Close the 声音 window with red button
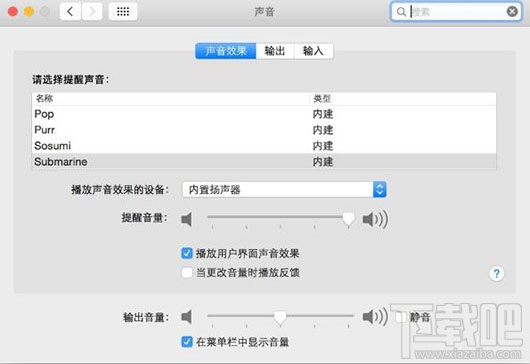530x364 pixels. [13, 12]
